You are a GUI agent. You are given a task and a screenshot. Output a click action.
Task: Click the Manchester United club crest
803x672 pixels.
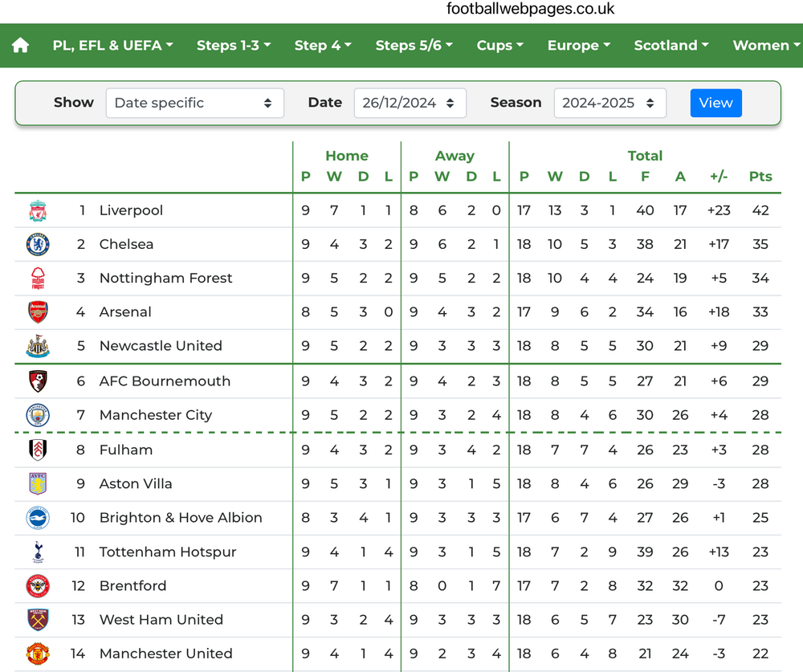[x=38, y=654]
